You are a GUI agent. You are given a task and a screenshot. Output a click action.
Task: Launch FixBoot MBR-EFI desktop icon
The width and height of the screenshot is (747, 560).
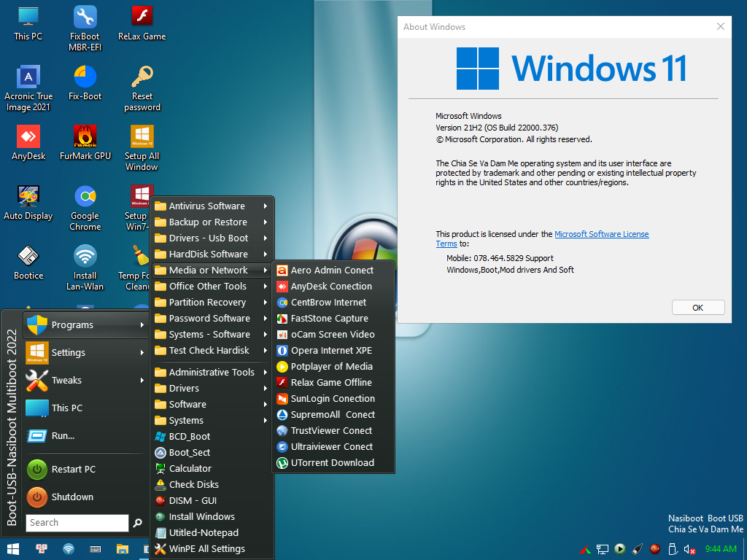tap(85, 17)
